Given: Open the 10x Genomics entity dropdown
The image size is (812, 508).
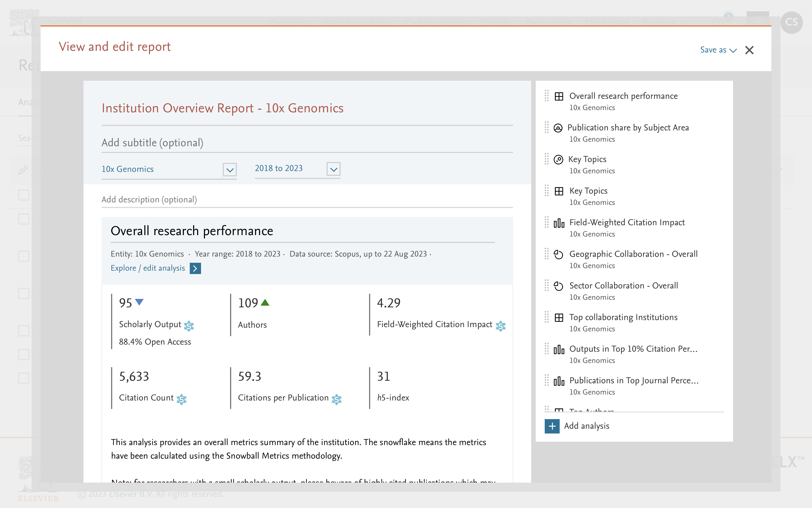Looking at the screenshot, I should coord(169,169).
